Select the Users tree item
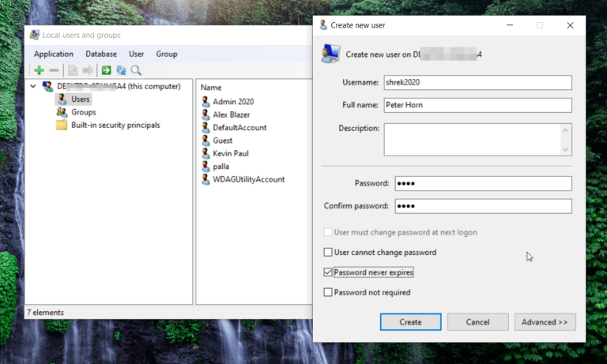The width and height of the screenshot is (607, 364). click(x=80, y=99)
